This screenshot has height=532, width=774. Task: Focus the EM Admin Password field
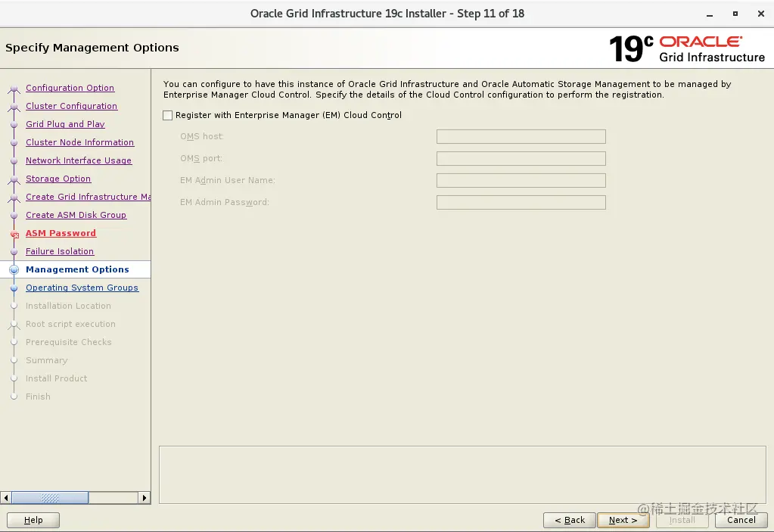coord(521,202)
